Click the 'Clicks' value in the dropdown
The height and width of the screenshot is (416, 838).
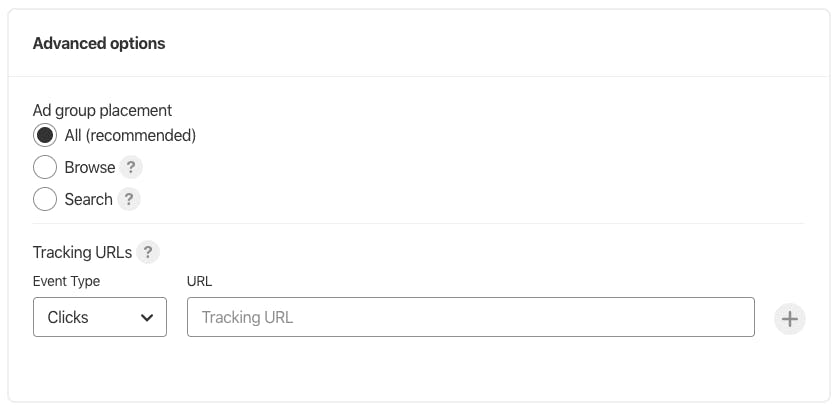coord(68,318)
